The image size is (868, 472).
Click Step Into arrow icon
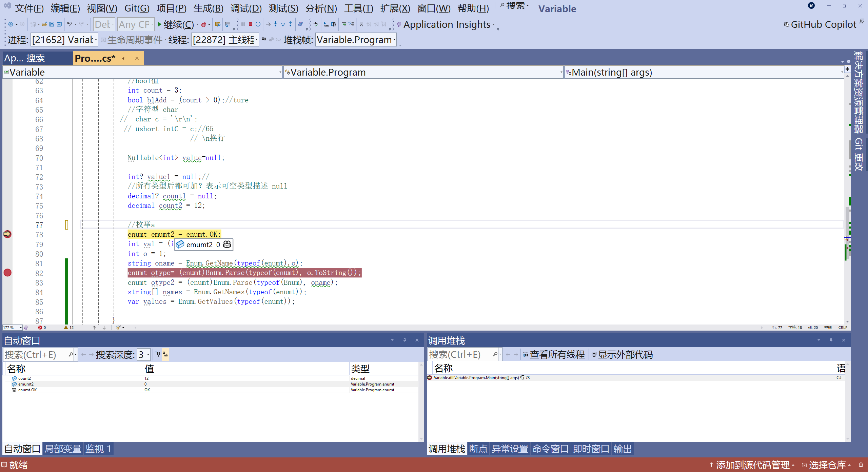(x=275, y=24)
